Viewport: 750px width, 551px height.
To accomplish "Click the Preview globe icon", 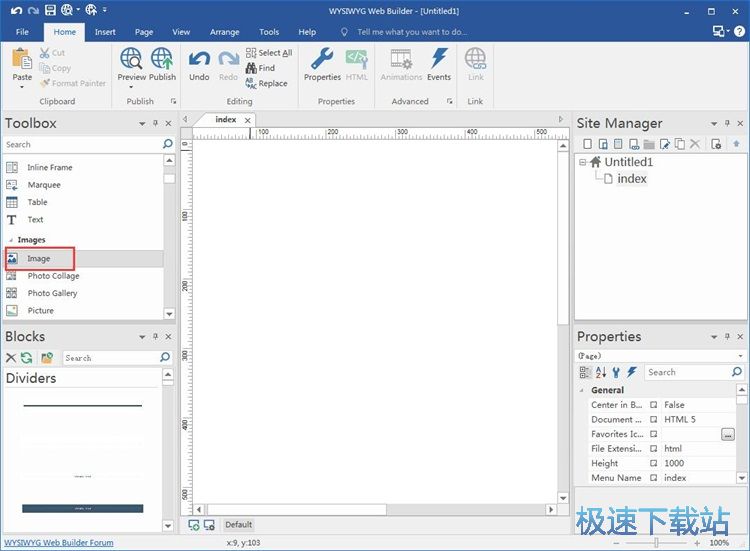I will (131, 59).
